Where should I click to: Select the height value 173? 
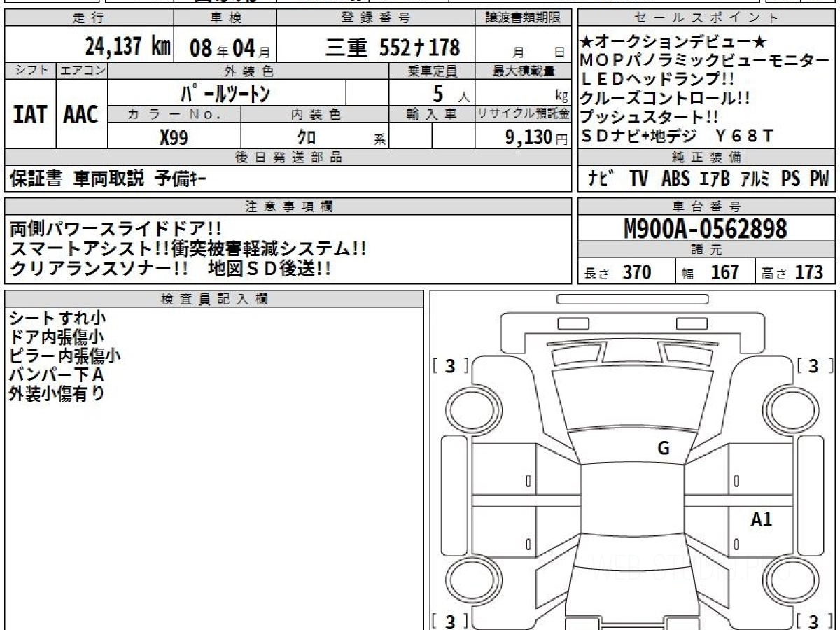click(x=808, y=272)
